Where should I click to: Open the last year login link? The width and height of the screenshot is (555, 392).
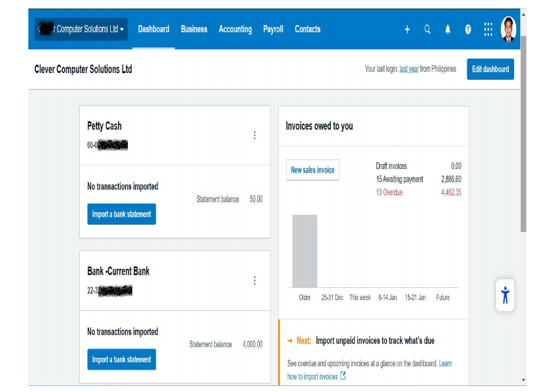pos(409,68)
